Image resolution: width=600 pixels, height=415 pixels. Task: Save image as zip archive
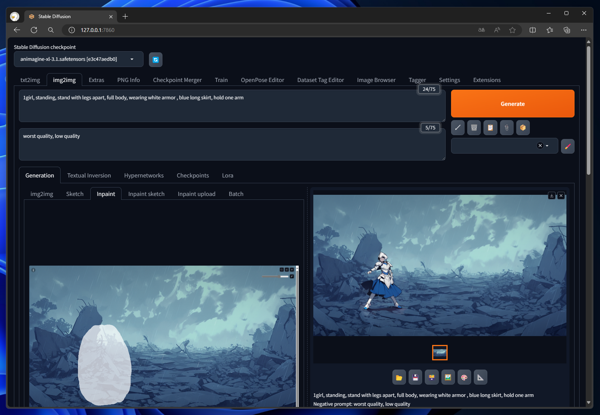tap(432, 378)
